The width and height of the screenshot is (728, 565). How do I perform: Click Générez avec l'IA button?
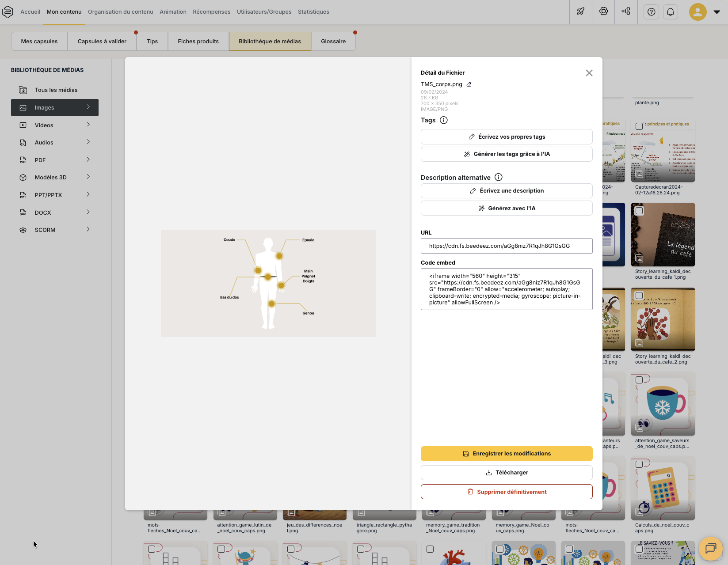507,208
